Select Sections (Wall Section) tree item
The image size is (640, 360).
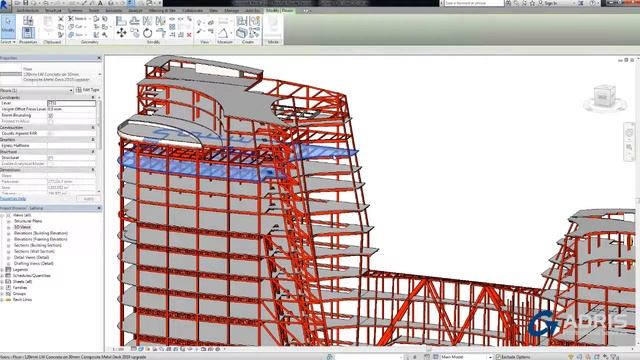click(x=34, y=251)
